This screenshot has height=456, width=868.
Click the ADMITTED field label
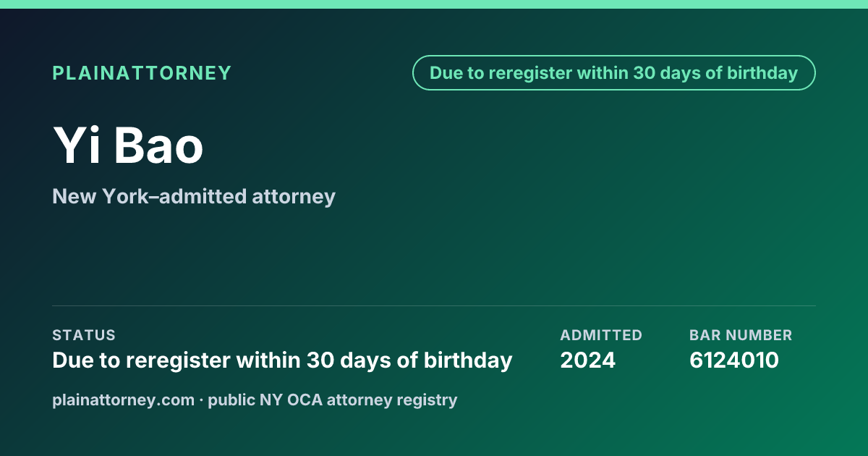[x=601, y=335]
